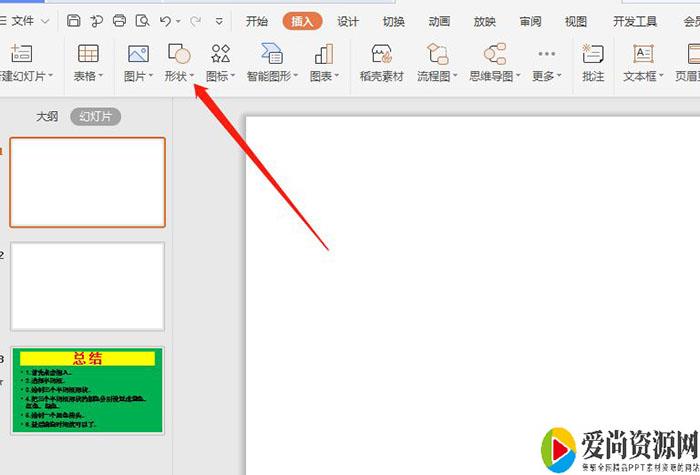Expand the 更多 dropdown label
The image size is (700, 475).
546,76
